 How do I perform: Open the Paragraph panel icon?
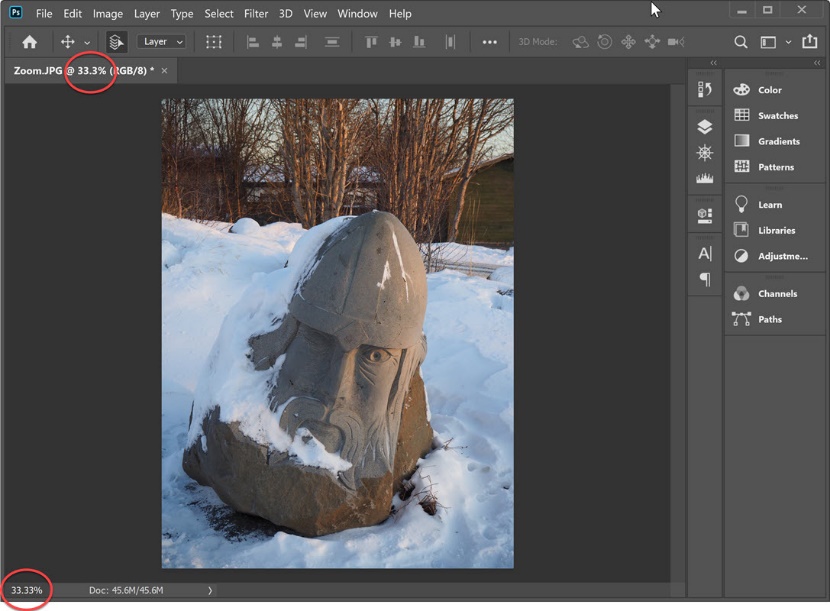tap(705, 279)
